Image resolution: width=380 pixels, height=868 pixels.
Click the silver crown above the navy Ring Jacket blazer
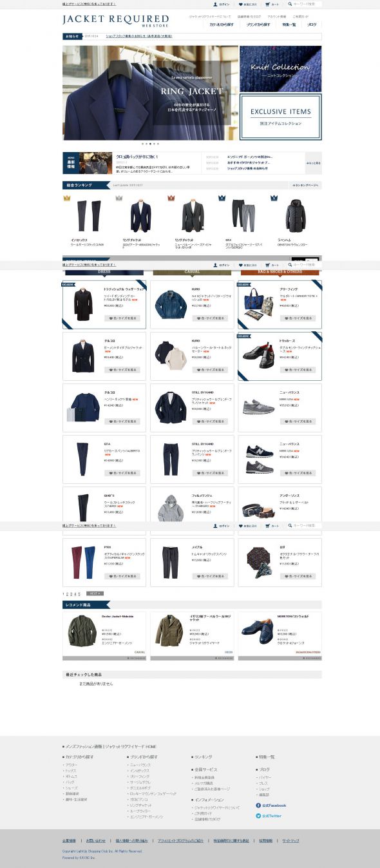[119, 198]
